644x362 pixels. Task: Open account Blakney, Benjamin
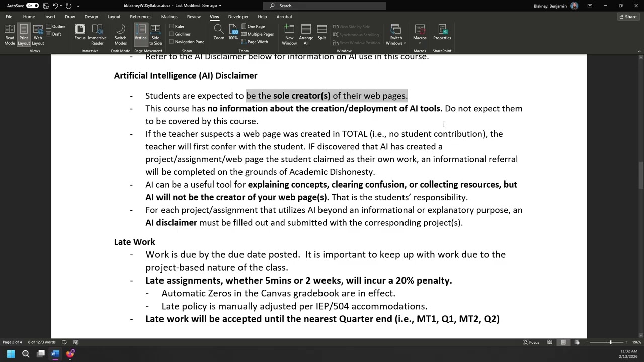(556, 6)
